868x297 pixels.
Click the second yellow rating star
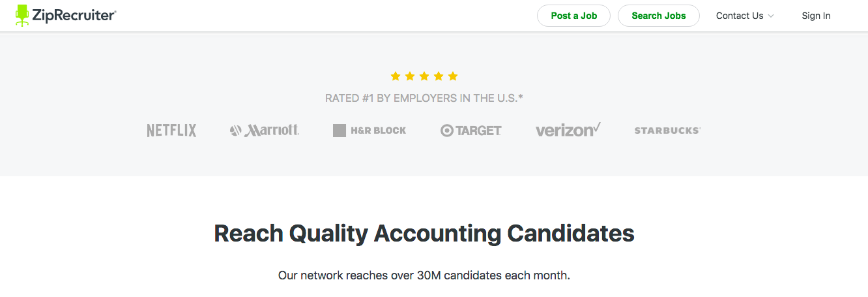410,76
